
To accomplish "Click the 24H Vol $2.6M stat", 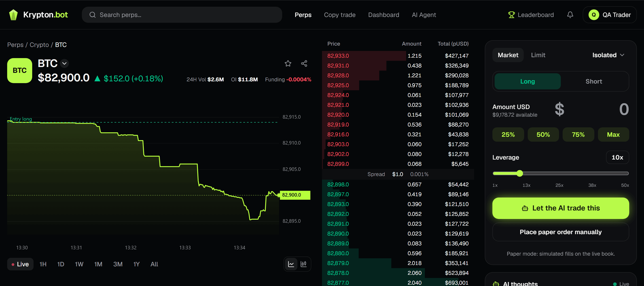I will coord(205,80).
